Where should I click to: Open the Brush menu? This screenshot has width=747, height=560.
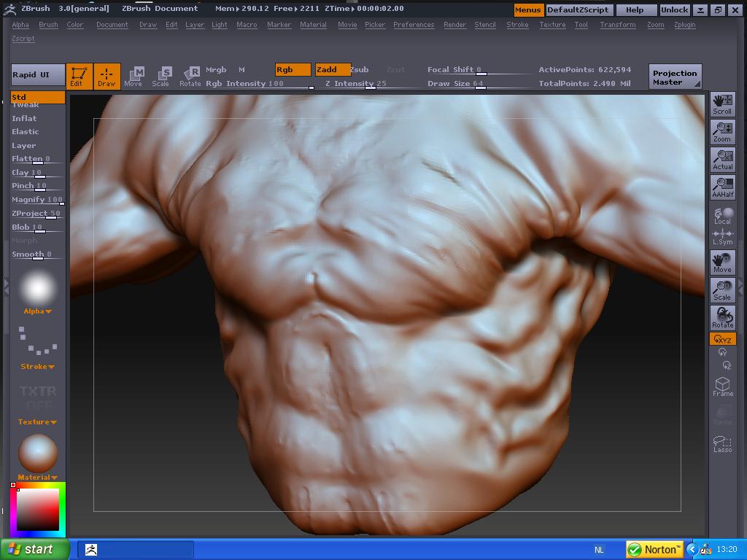click(48, 25)
